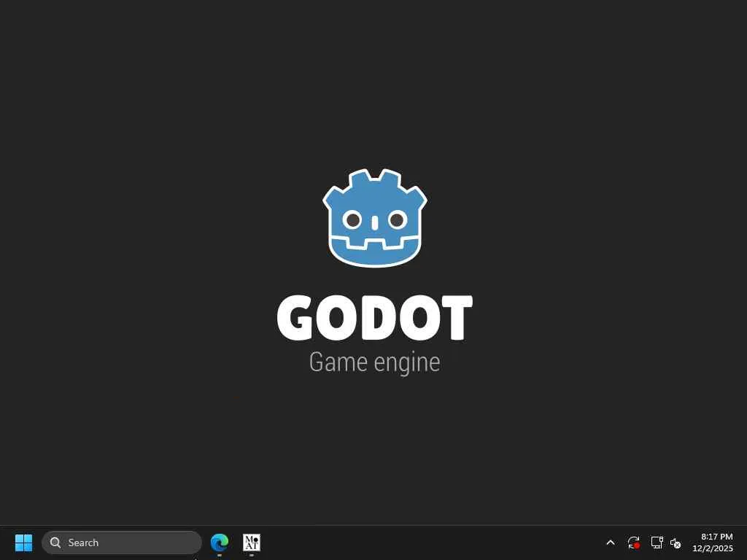Open the MAT app in taskbar
This screenshot has height=560, width=747.
[252, 542]
